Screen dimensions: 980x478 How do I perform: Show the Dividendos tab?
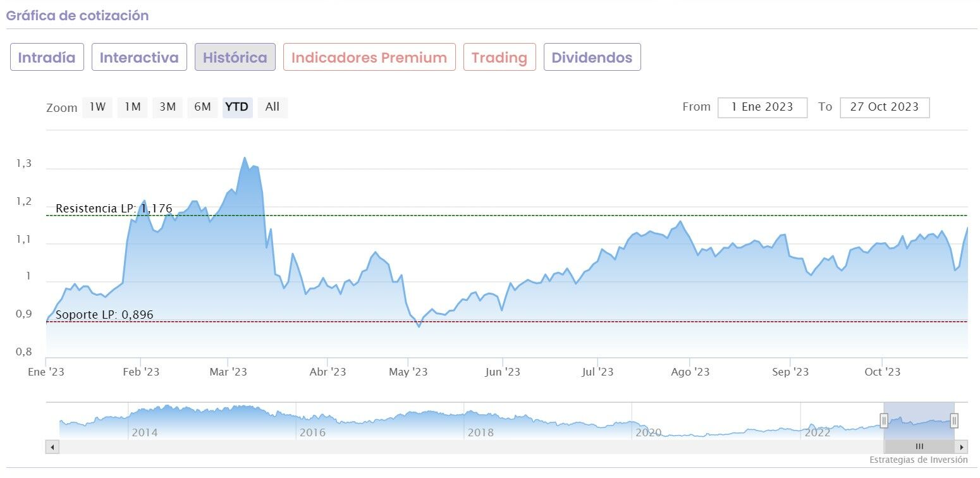(592, 58)
